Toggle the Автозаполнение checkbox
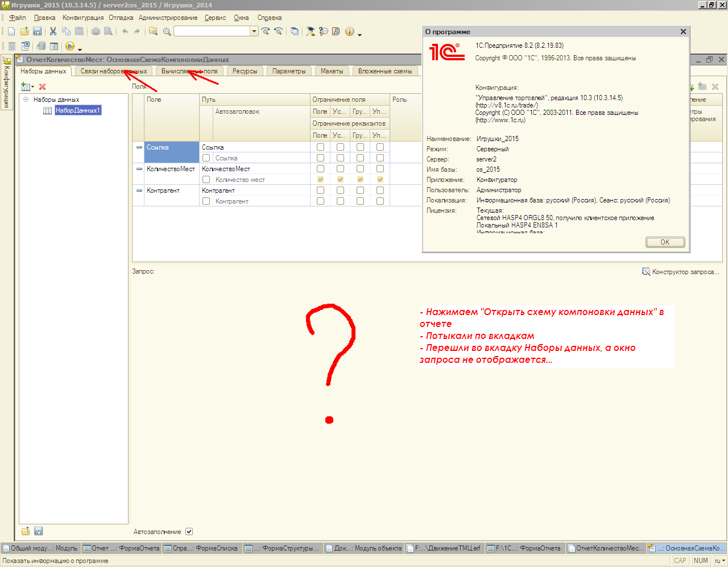The image size is (728, 567). (x=189, y=532)
